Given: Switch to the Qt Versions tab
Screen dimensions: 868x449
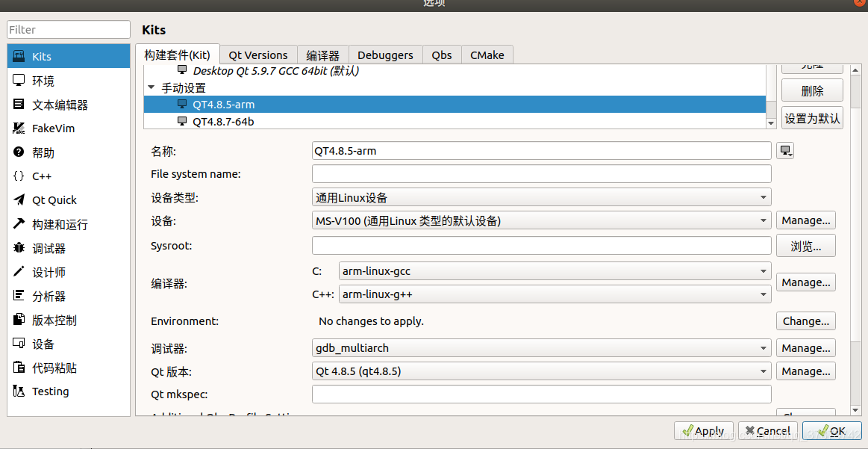Looking at the screenshot, I should click(x=258, y=55).
